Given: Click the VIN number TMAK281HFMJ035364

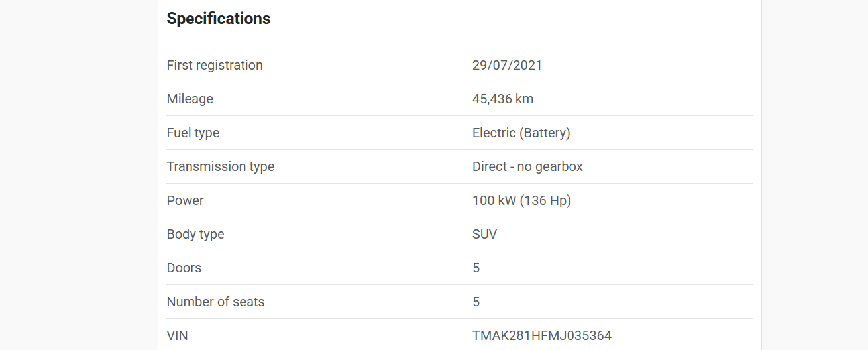Looking at the screenshot, I should click(x=542, y=335).
